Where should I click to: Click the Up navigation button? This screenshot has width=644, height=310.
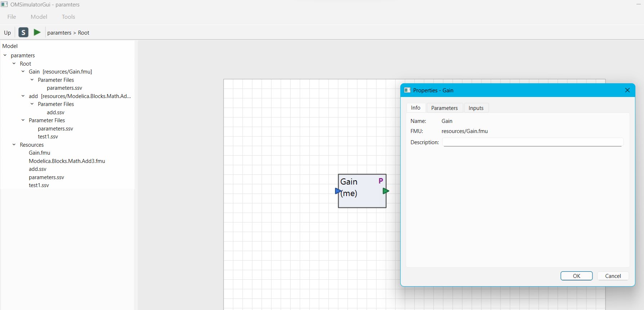click(8, 32)
